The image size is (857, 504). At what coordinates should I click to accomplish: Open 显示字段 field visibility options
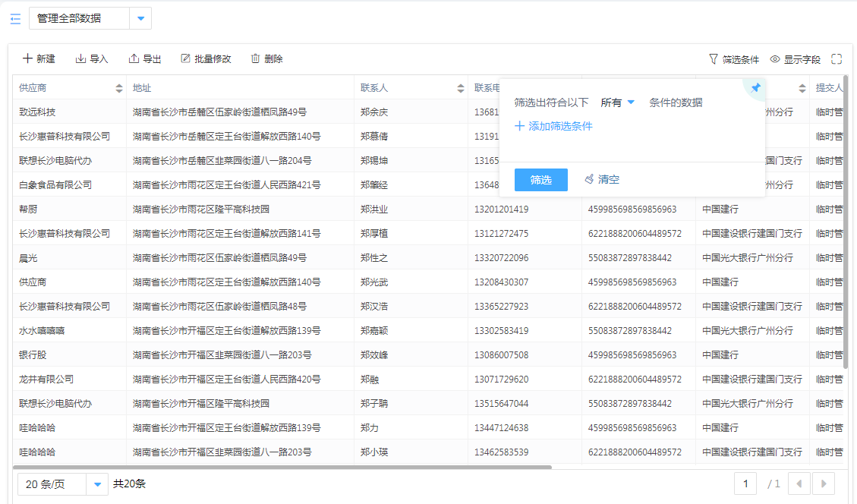coord(795,59)
